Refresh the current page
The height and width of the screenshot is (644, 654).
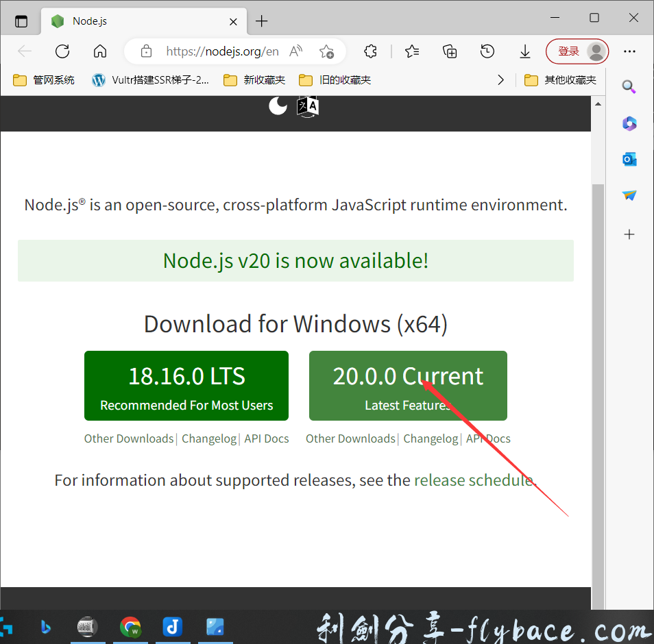coord(62,51)
